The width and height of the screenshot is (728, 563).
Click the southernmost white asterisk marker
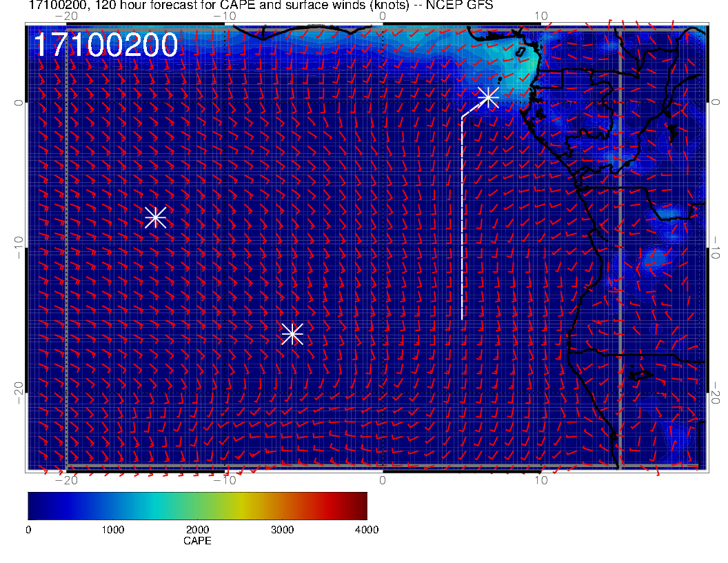292,334
